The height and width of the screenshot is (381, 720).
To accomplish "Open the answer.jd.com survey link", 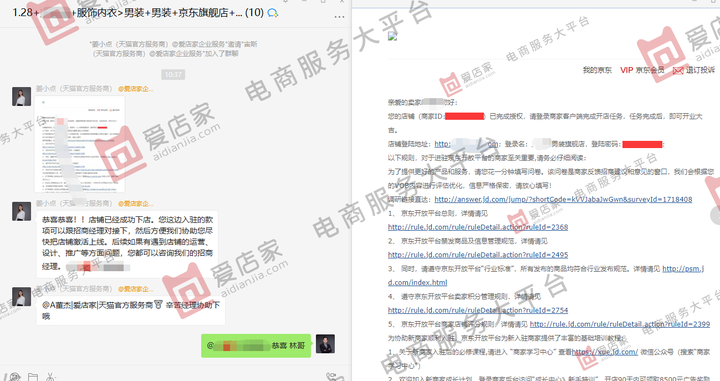I will pyautogui.click(x=563, y=199).
